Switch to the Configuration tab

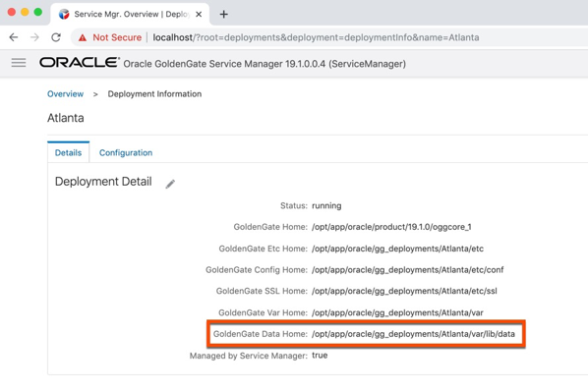point(126,152)
